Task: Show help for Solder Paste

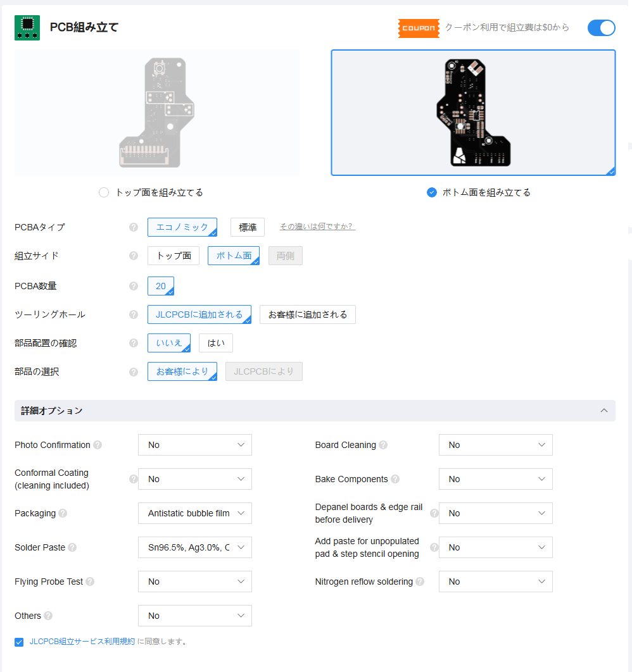Action: point(72,547)
